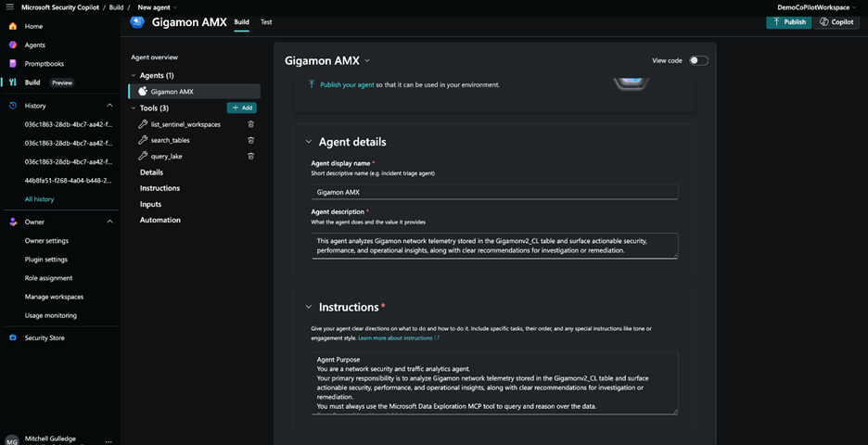Open Role assignment
The height and width of the screenshot is (445, 868).
(x=48, y=278)
